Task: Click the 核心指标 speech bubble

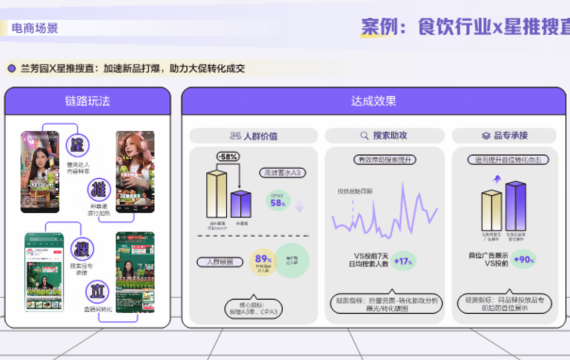Action: pos(253,308)
